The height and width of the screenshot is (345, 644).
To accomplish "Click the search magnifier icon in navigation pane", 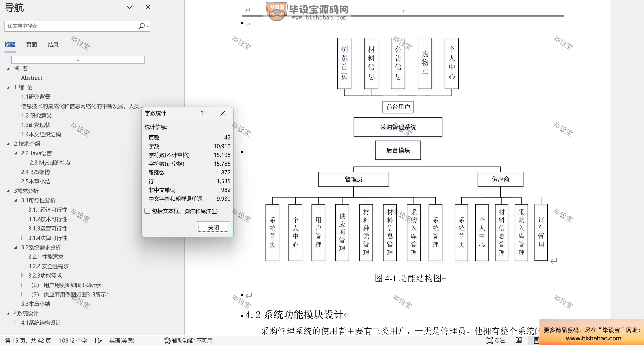I will pos(141,26).
